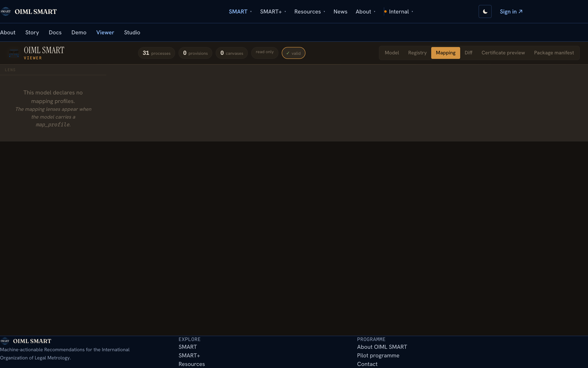Open the footer Resources link
This screenshot has height=368, width=588.
tap(192, 364)
